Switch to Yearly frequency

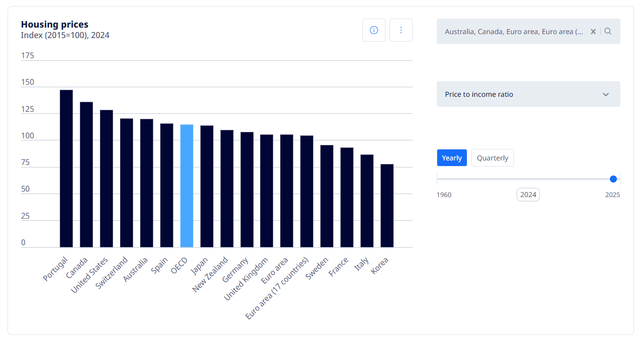pyautogui.click(x=452, y=158)
